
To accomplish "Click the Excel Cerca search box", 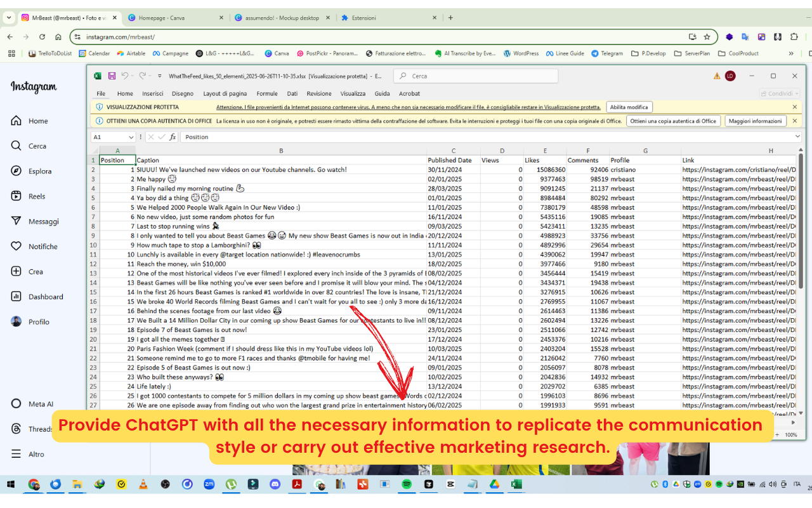I will point(476,76).
